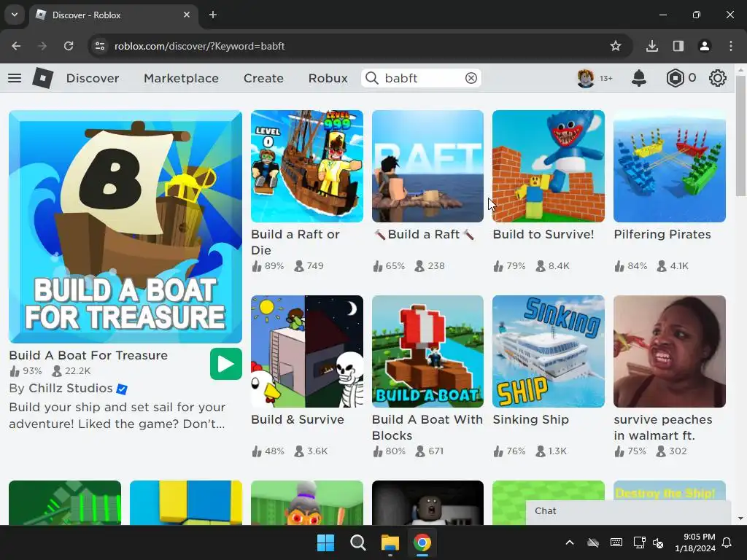Open the taskbar clock 9:05 PM
747x560 pixels.
coord(695,542)
